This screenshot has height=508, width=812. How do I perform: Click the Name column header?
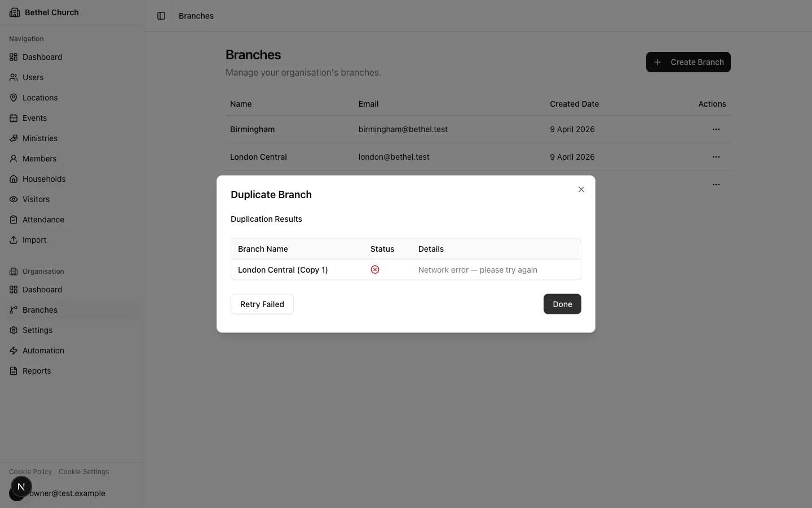coord(241,104)
